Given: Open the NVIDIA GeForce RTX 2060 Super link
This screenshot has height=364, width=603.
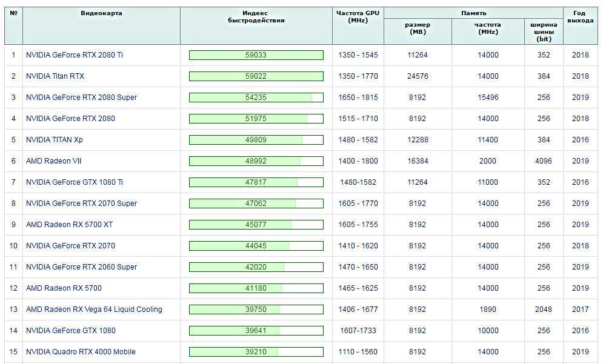Looking at the screenshot, I should (x=82, y=266).
